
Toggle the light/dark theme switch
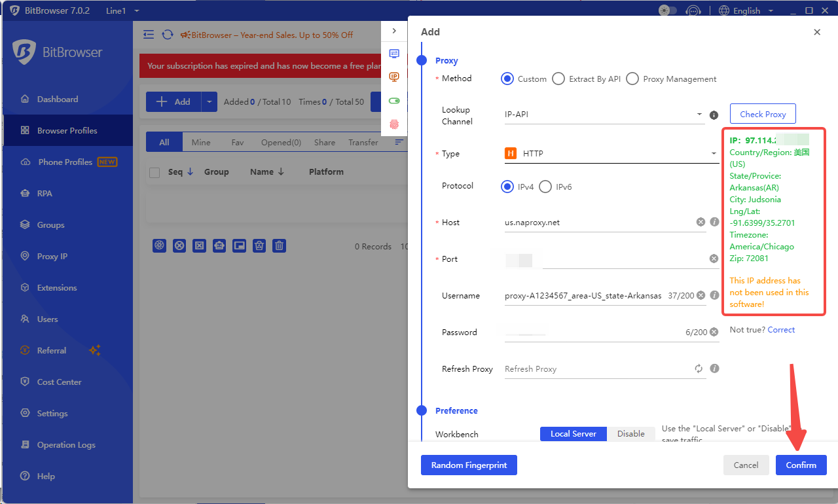tap(668, 10)
